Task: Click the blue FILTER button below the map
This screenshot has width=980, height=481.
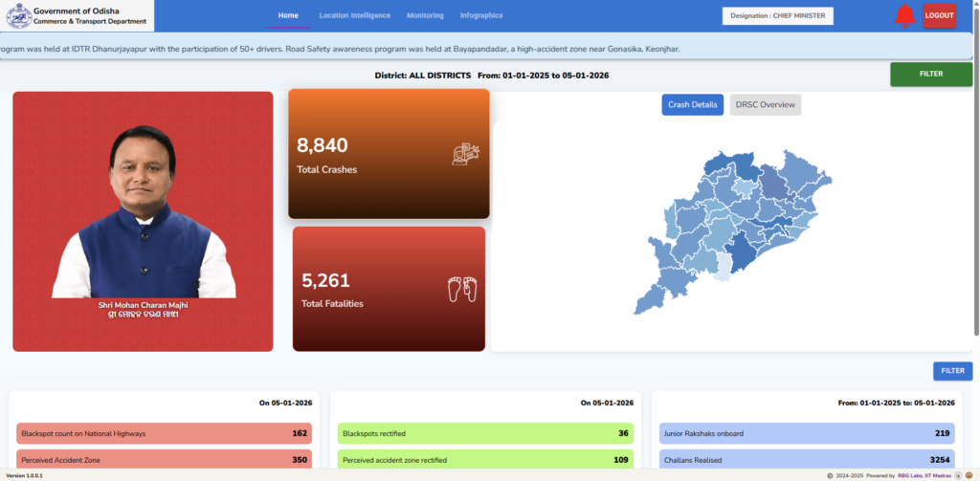Action: pos(952,371)
